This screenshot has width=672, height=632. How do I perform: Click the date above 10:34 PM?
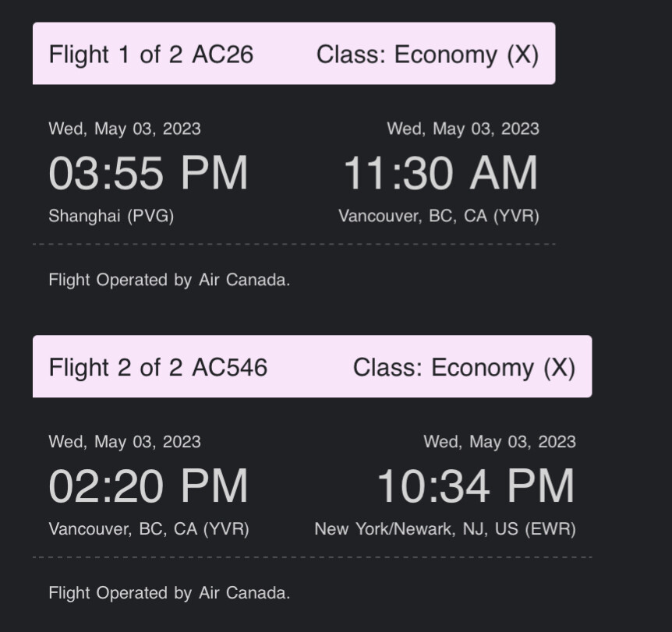coord(500,442)
